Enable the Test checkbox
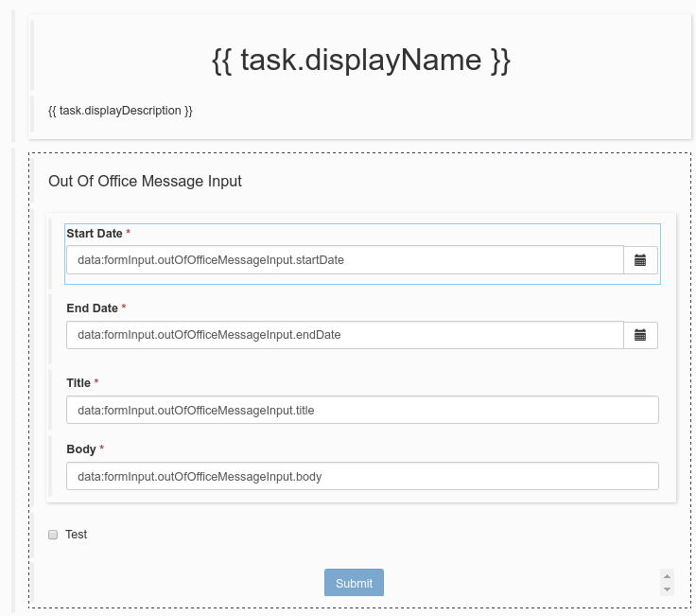 point(53,535)
